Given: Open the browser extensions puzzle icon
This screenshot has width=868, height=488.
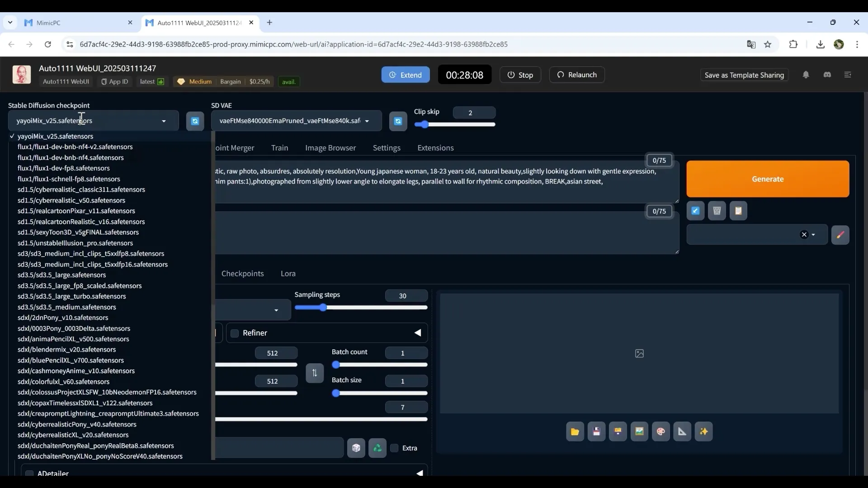Looking at the screenshot, I should (793, 44).
